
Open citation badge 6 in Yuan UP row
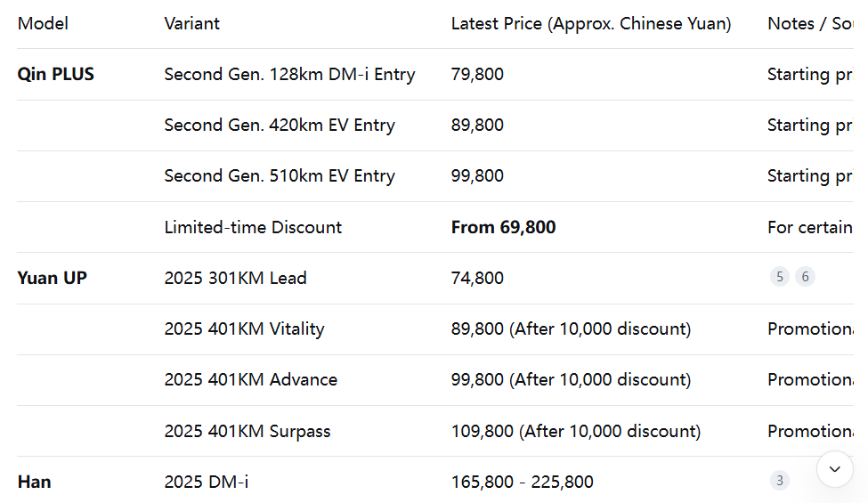805,277
